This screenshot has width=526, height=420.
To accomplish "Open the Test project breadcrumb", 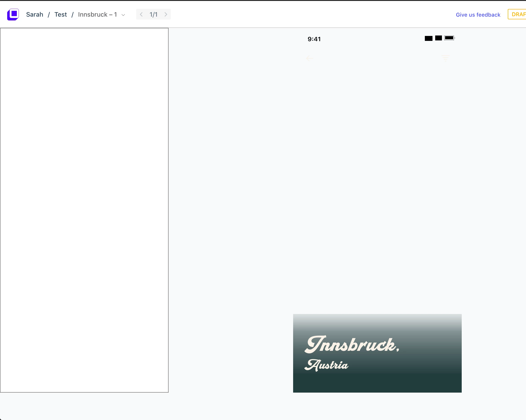I will [60, 15].
